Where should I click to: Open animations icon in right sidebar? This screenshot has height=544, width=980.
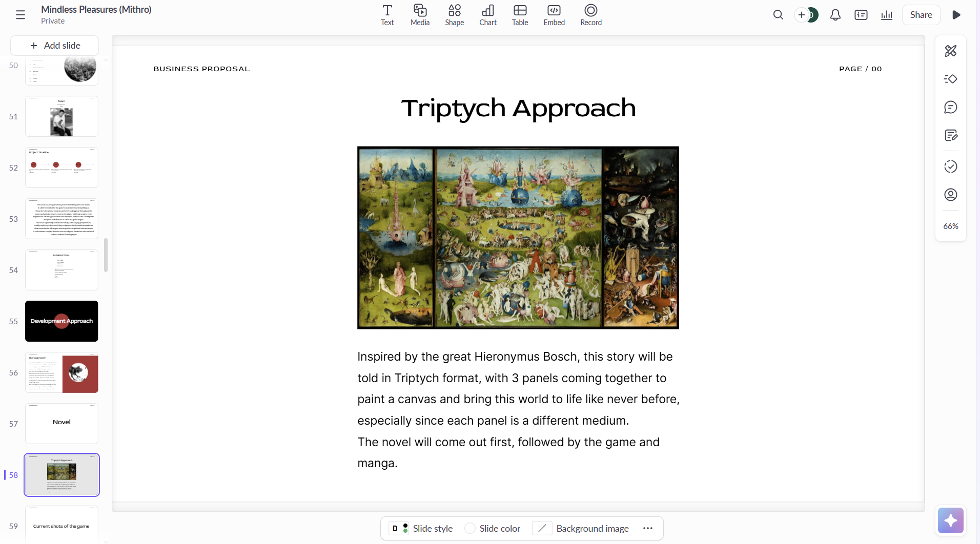[x=951, y=79]
